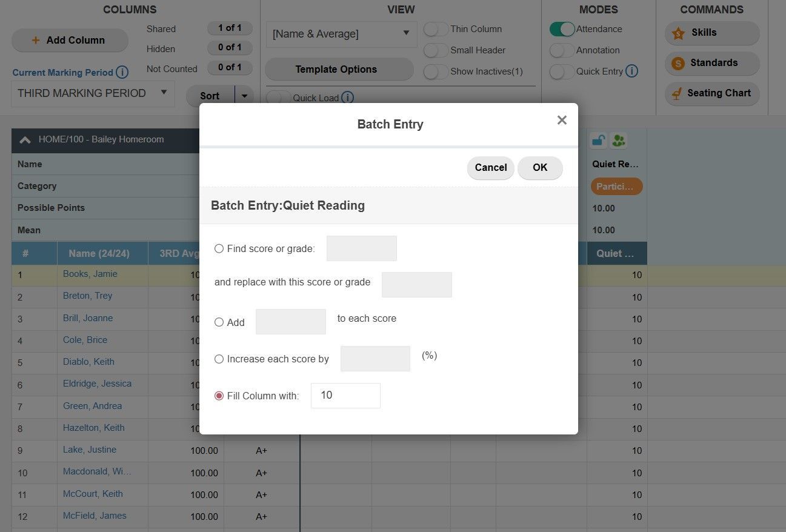Open Skills using the star icon
Viewport: 786px width, 532px height.
coord(678,33)
